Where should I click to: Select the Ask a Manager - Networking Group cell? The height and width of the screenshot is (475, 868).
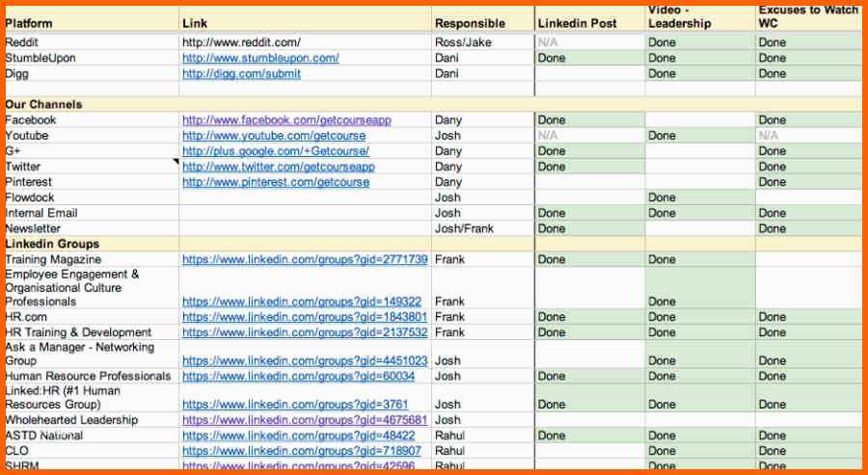[x=92, y=354]
